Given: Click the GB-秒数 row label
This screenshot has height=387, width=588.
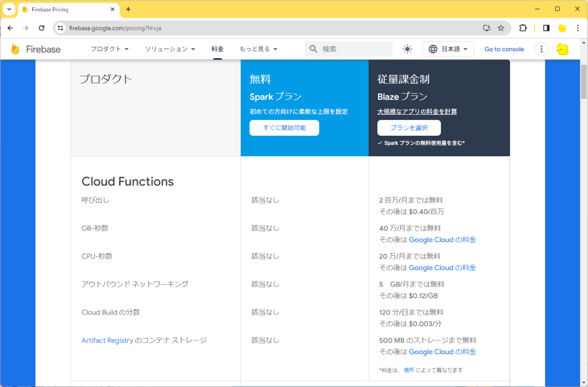Looking at the screenshot, I should (x=95, y=228).
